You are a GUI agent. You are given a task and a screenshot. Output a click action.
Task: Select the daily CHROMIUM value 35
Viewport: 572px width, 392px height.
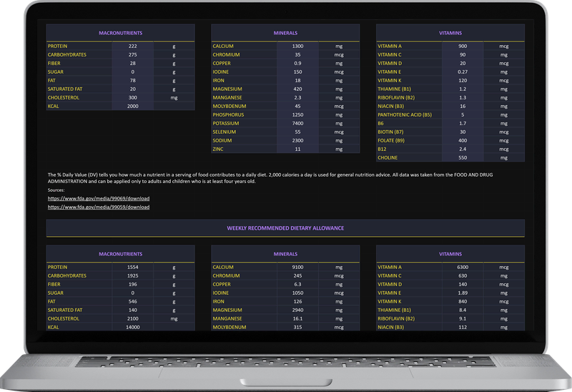(297, 55)
